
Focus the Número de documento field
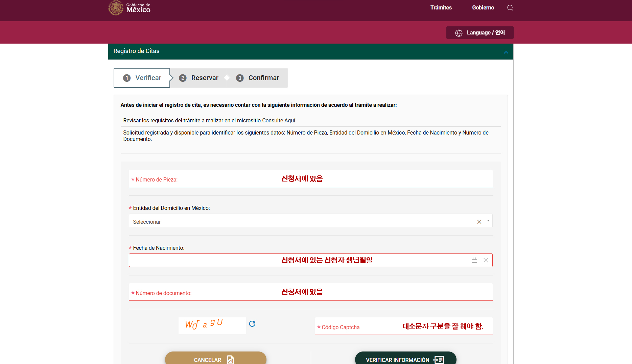(310, 292)
